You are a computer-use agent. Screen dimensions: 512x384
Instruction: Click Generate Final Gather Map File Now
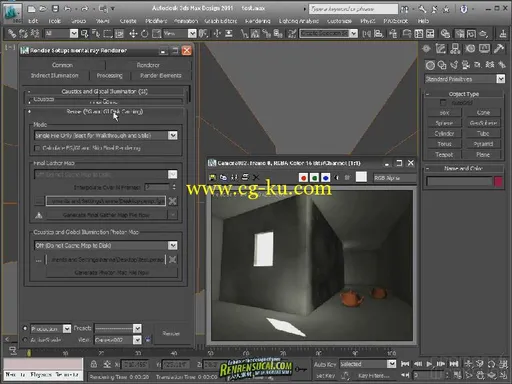(106, 215)
